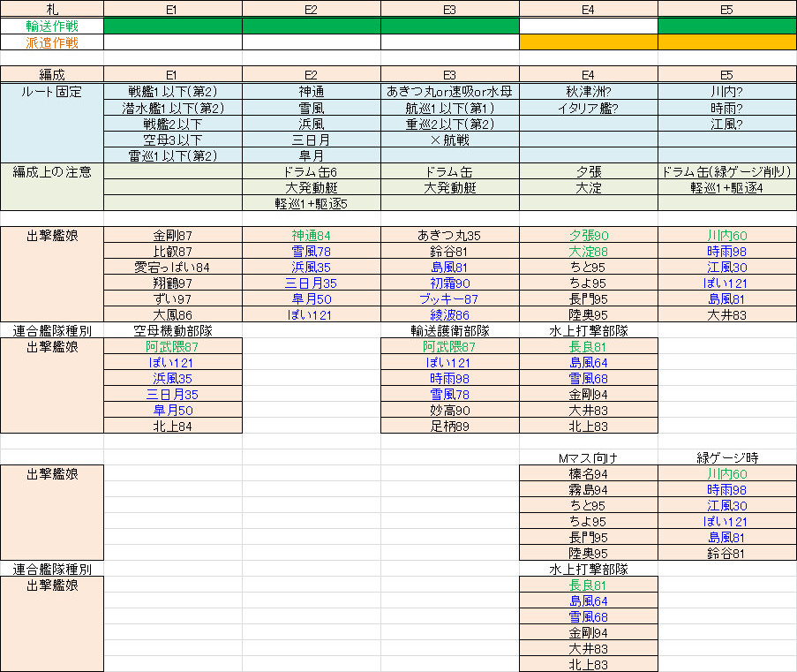Select cell 重巡2以下(第2)
This screenshot has height=672, width=797.
coord(450,124)
